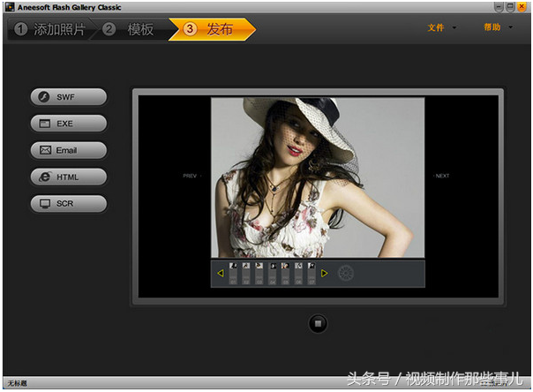
Task: Click the main preview photo
Action: [318, 177]
